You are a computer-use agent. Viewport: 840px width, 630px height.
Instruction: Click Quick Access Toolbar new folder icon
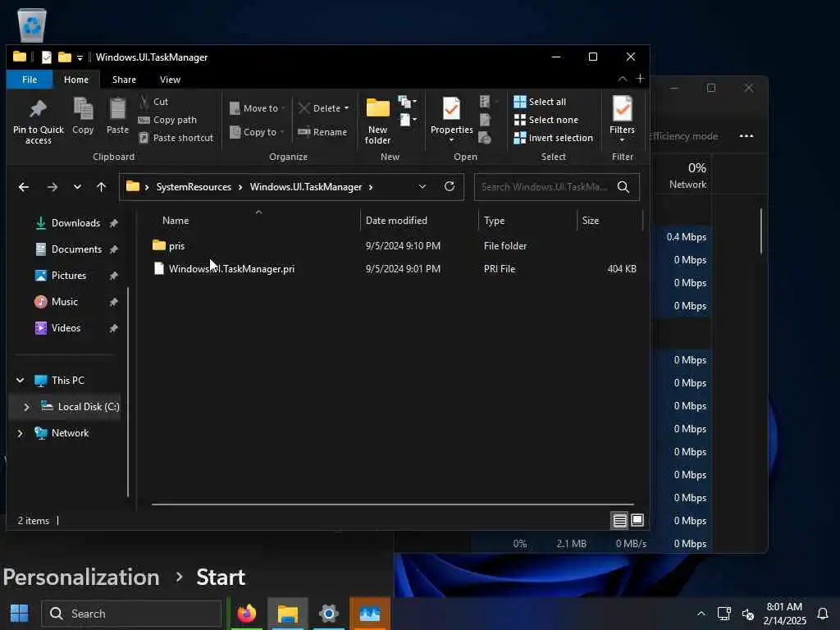(x=65, y=57)
